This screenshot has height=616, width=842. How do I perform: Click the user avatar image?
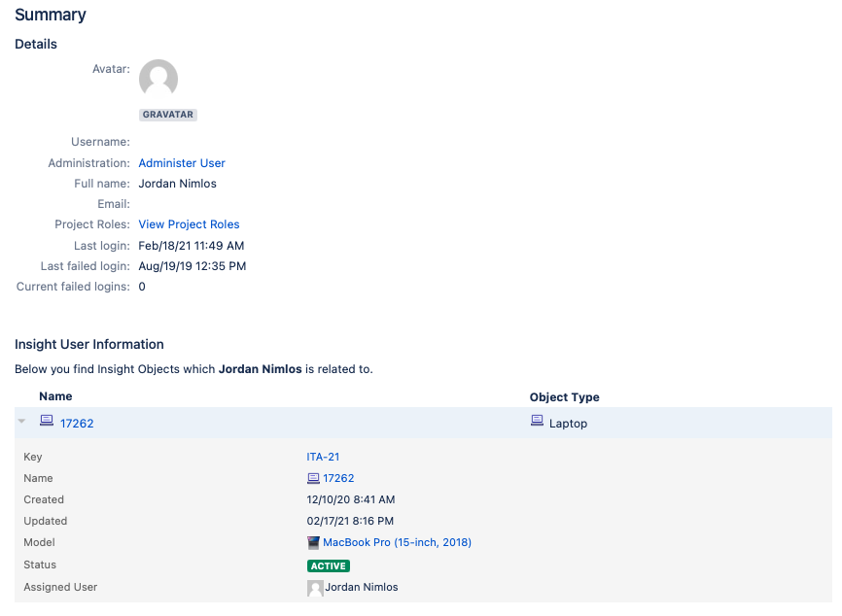pos(158,79)
